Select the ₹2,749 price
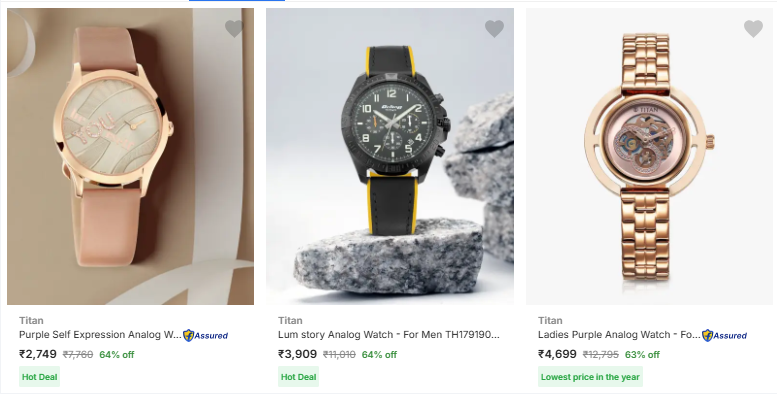This screenshot has height=394, width=777. point(38,354)
